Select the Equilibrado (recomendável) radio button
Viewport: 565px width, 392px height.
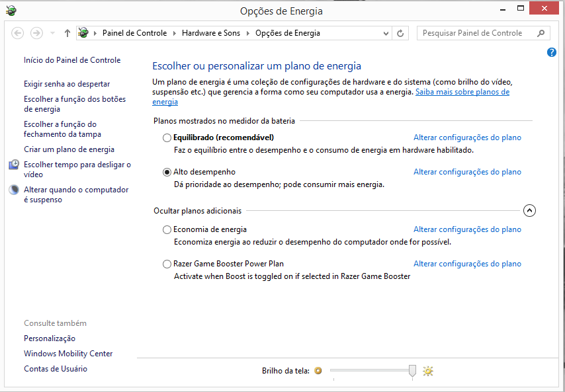(x=167, y=138)
